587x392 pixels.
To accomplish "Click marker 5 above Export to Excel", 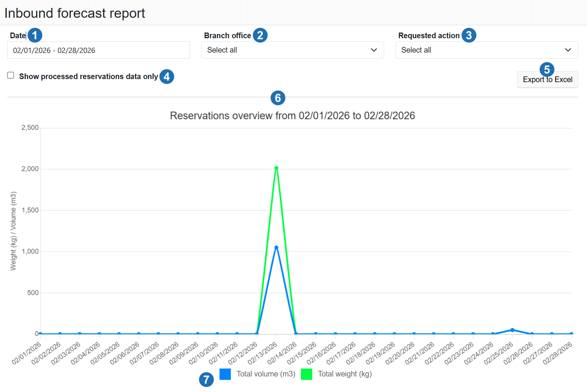I will [x=547, y=70].
